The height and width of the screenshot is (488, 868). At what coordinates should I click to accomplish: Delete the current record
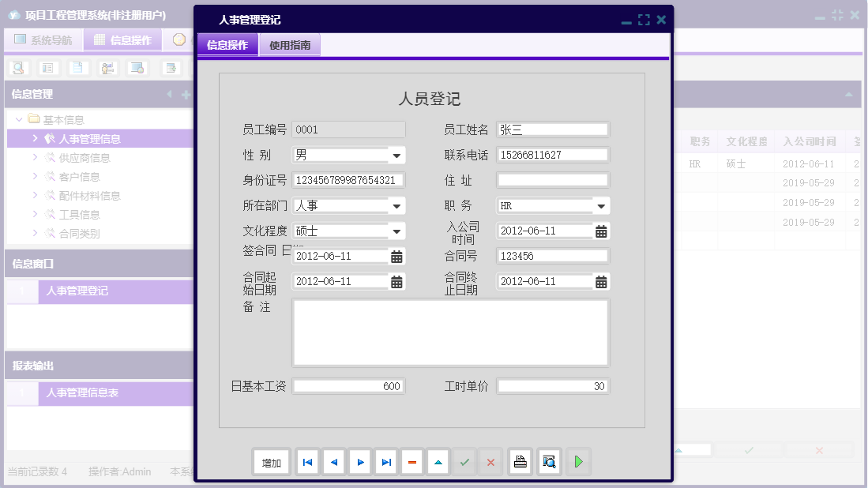point(411,462)
